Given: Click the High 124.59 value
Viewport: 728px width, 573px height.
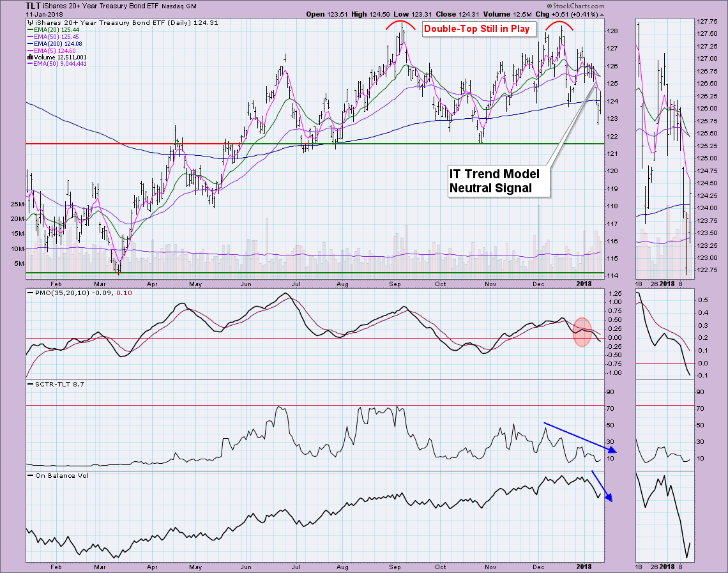Looking at the screenshot, I should pos(370,15).
